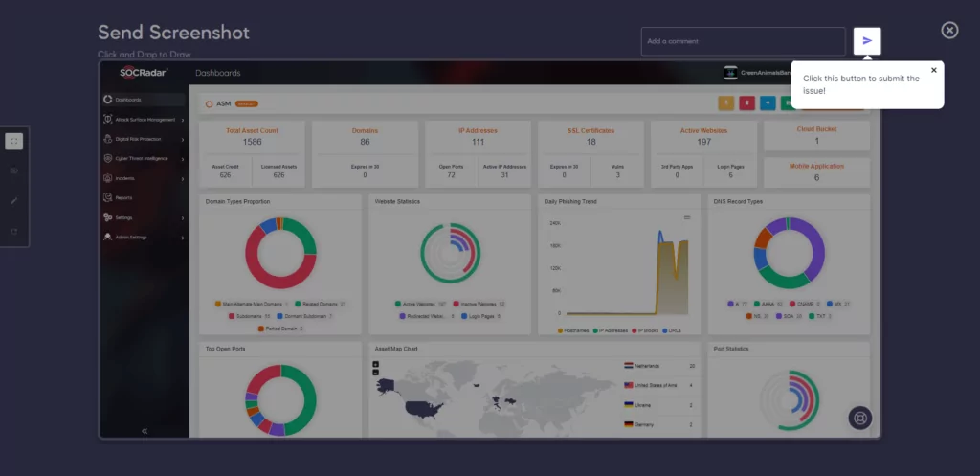This screenshot has height=476, width=980.
Task: Click the blue plus dashboard button
Action: (768, 103)
